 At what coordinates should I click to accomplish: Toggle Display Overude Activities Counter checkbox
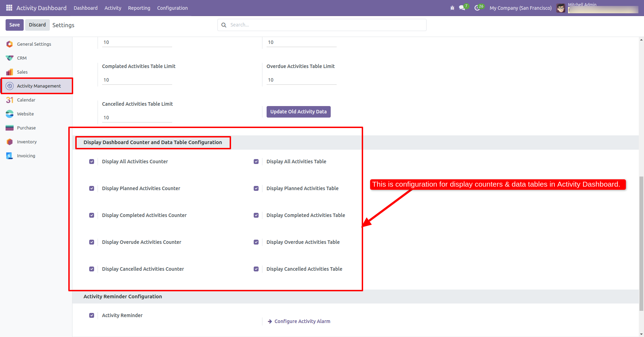[92, 242]
